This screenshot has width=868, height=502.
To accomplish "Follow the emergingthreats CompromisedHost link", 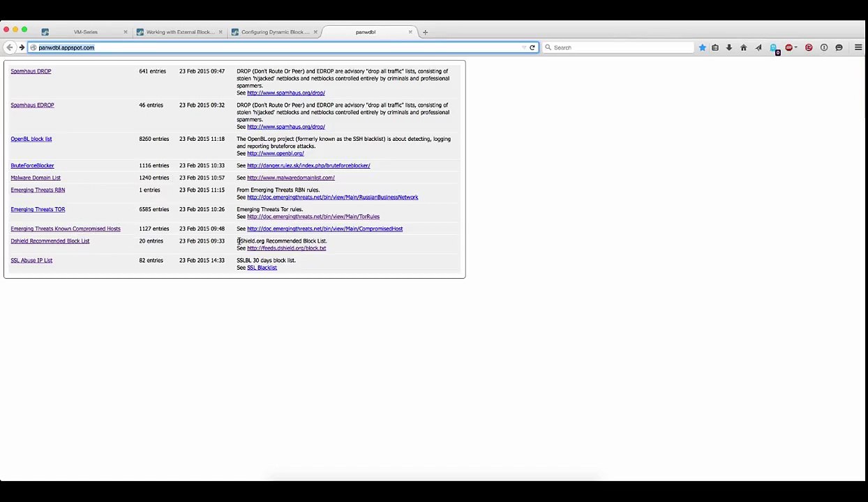I will click(325, 229).
